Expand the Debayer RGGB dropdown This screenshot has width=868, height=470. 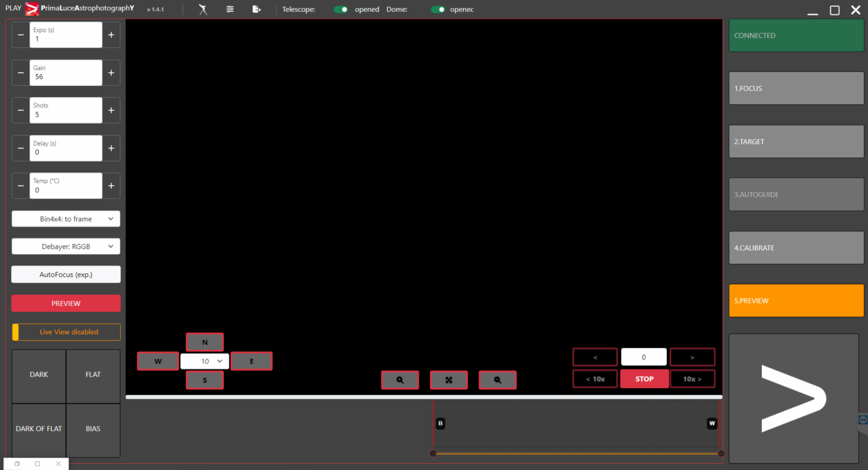pyautogui.click(x=66, y=247)
